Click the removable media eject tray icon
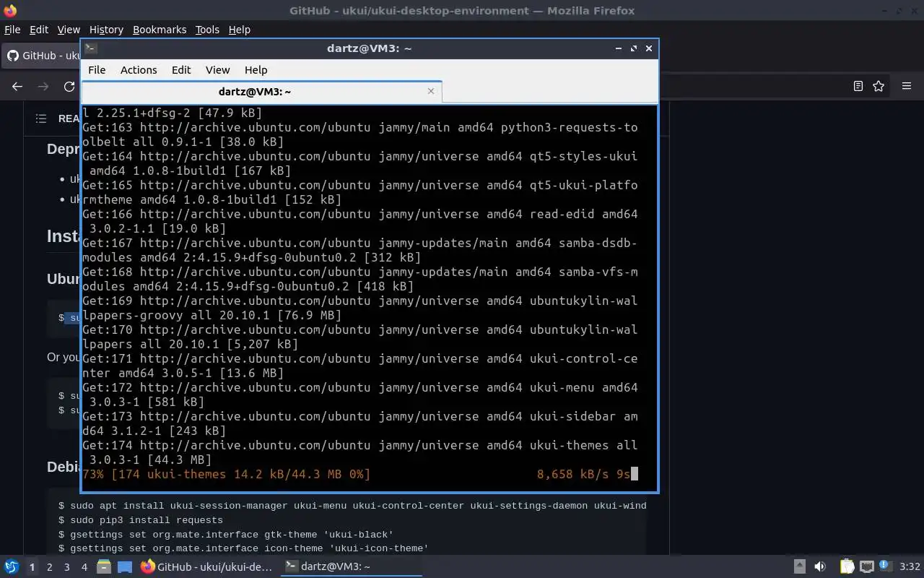Screen dimensions: 924x578 [x=799, y=566]
